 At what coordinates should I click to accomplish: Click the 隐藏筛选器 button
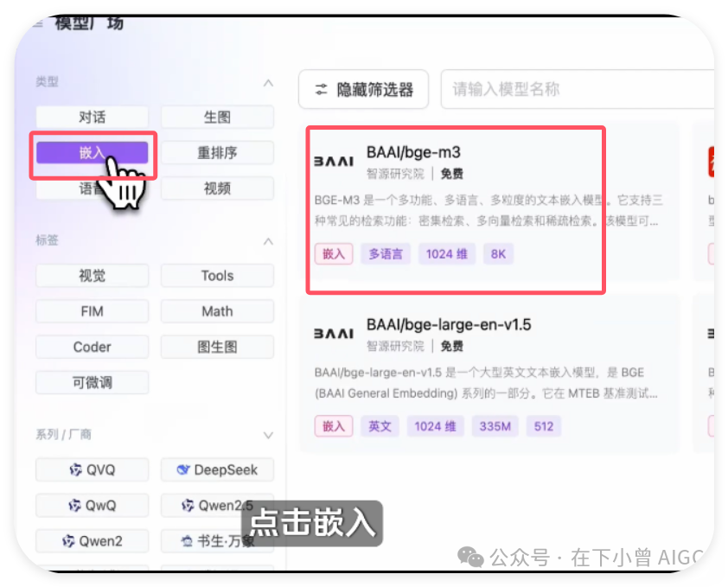363,89
